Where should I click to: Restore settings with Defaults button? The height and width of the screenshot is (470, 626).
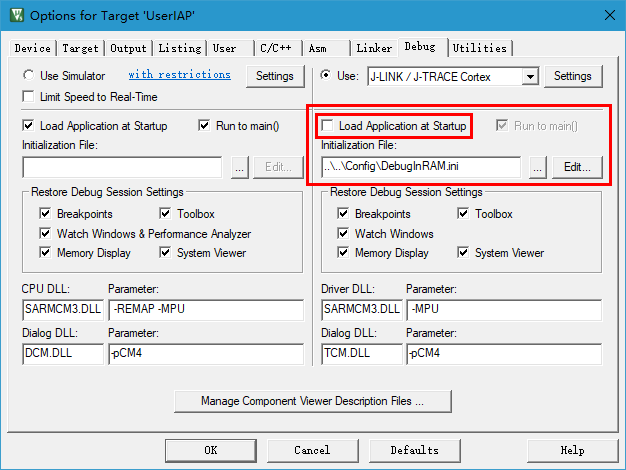pos(415,450)
